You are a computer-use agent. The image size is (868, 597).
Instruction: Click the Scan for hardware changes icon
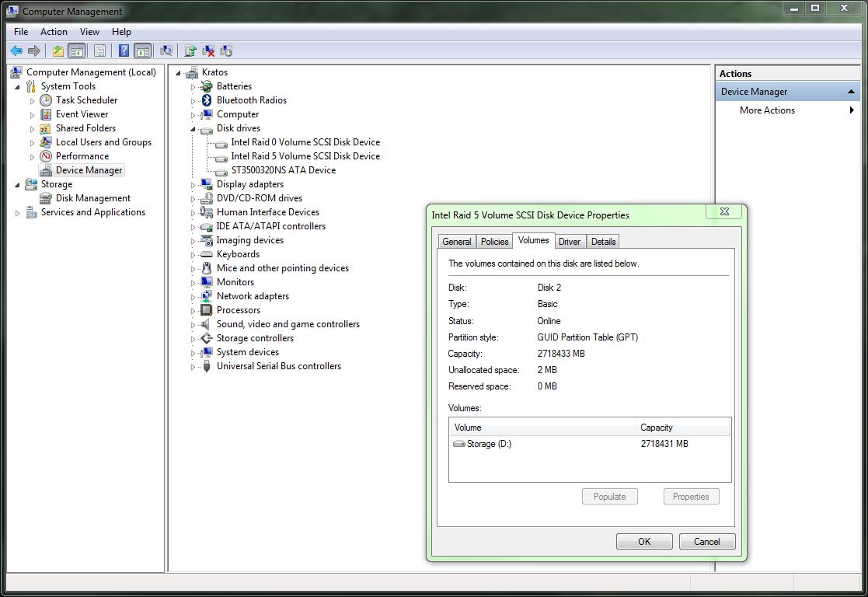point(166,51)
